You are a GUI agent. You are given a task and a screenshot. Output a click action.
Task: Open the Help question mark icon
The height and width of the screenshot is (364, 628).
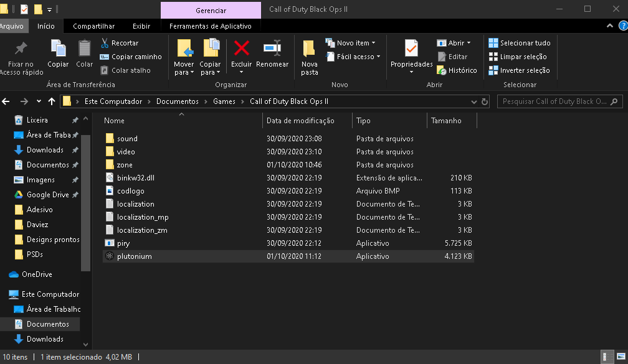(623, 26)
